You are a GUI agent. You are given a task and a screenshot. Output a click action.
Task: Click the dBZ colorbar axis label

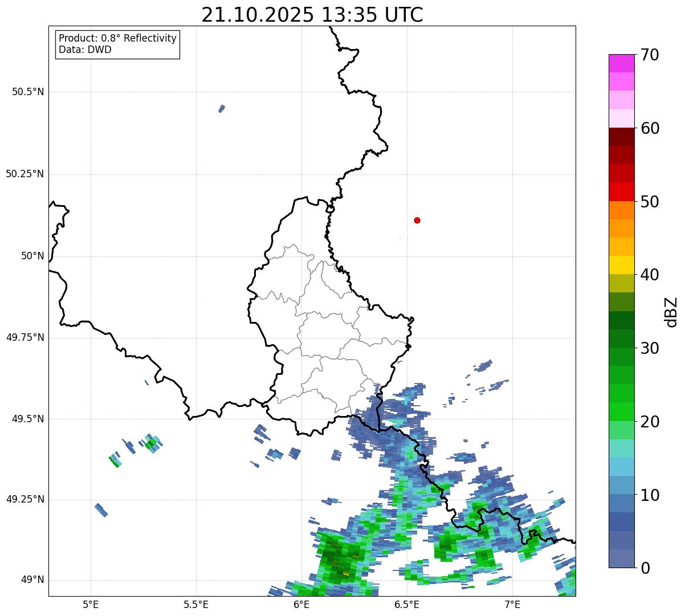tap(672, 312)
